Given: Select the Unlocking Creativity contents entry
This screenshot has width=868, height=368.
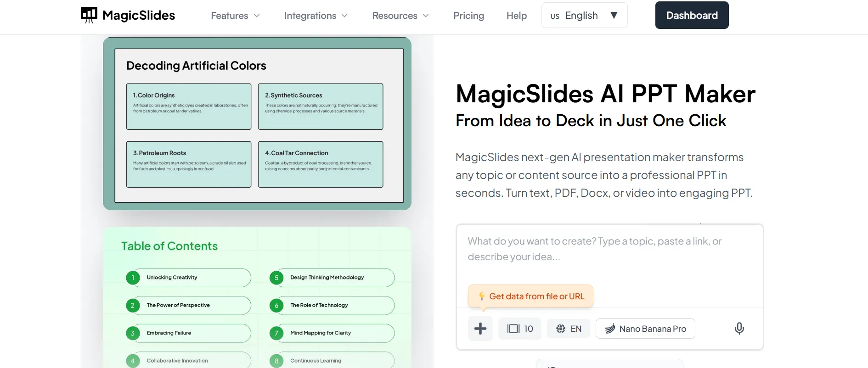Looking at the screenshot, I should pyautogui.click(x=188, y=278).
